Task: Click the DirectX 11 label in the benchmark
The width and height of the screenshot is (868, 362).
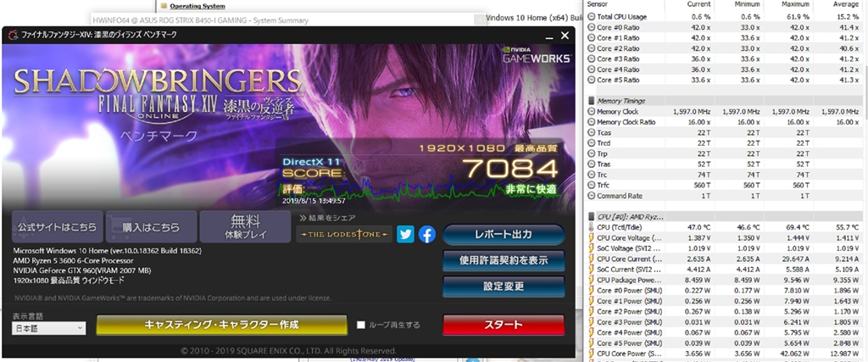Action: pyautogui.click(x=310, y=162)
